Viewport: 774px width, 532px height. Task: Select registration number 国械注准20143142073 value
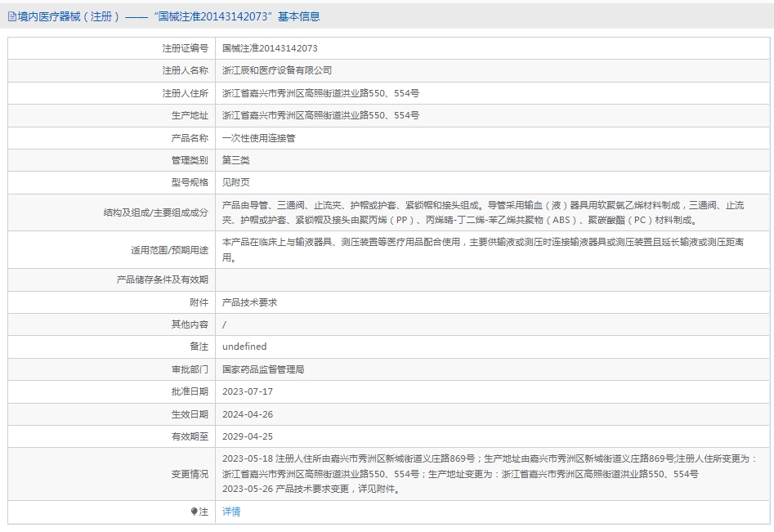point(270,48)
